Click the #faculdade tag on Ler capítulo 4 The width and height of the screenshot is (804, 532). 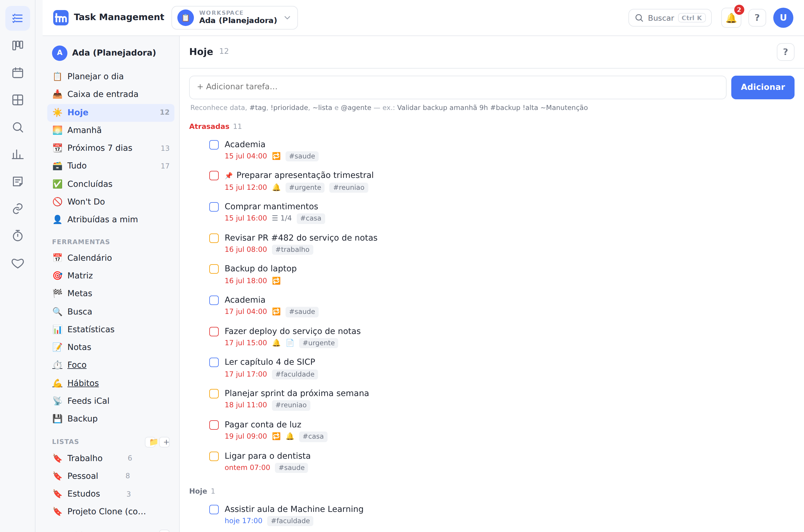[295, 374]
